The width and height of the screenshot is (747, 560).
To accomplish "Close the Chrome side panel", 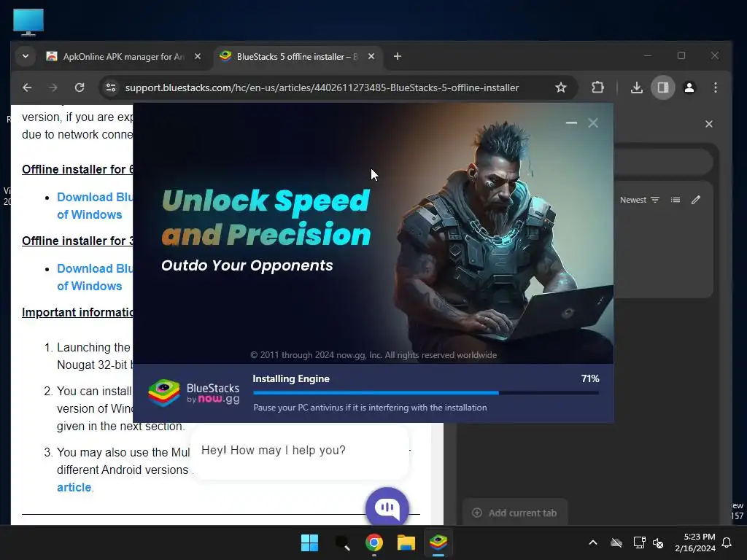I will 709,124.
